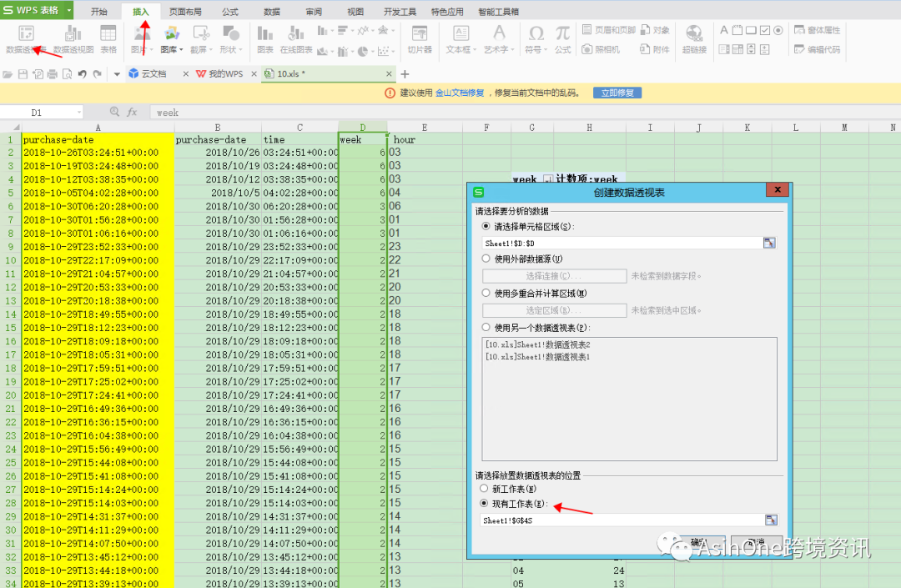Switch to the 数据 ribbon tab
The height and width of the screenshot is (588, 901).
272,12
